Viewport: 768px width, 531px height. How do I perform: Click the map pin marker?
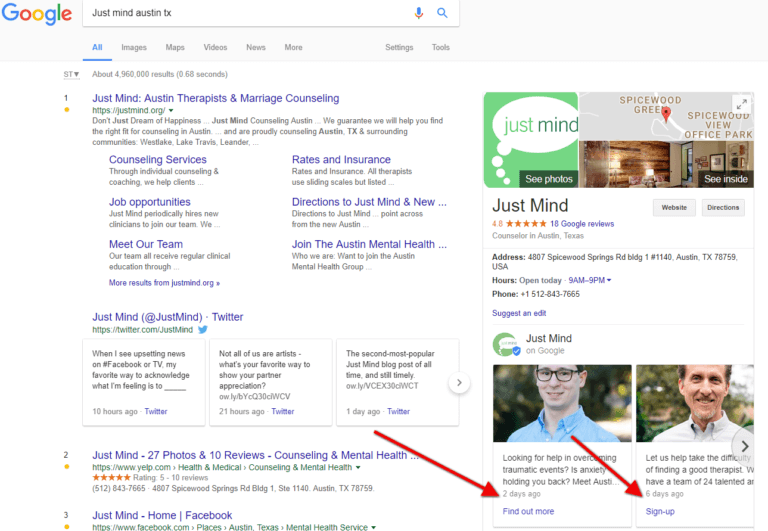point(666,115)
